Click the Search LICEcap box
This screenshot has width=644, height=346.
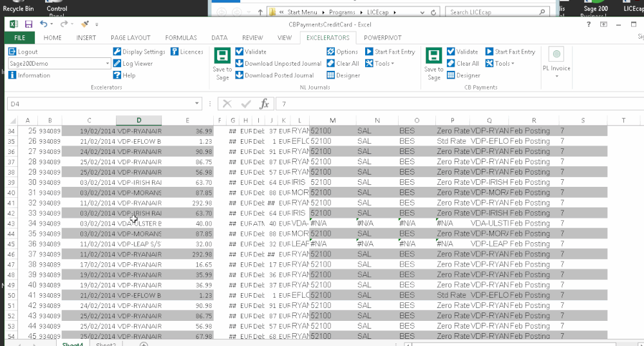pyautogui.click(x=497, y=12)
